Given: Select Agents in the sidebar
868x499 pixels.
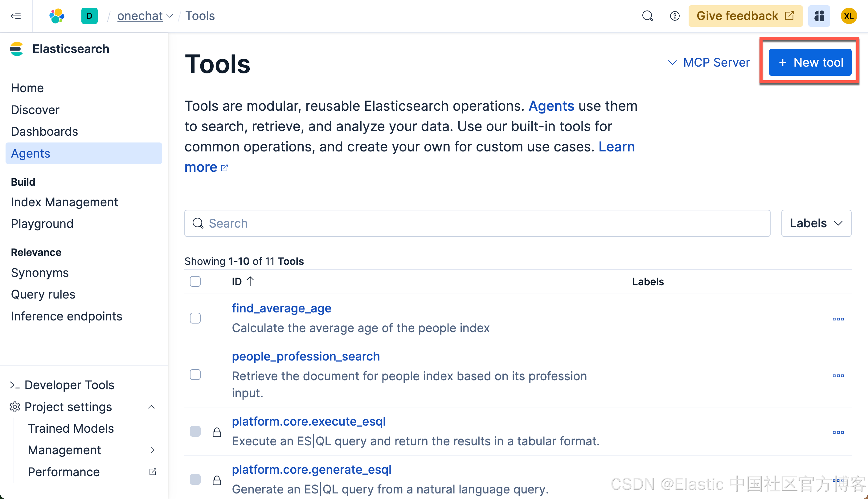Looking at the screenshot, I should coord(84,154).
